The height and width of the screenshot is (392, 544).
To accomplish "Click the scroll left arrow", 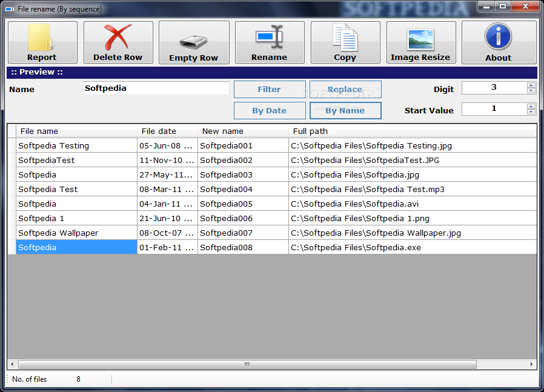I will (x=12, y=364).
